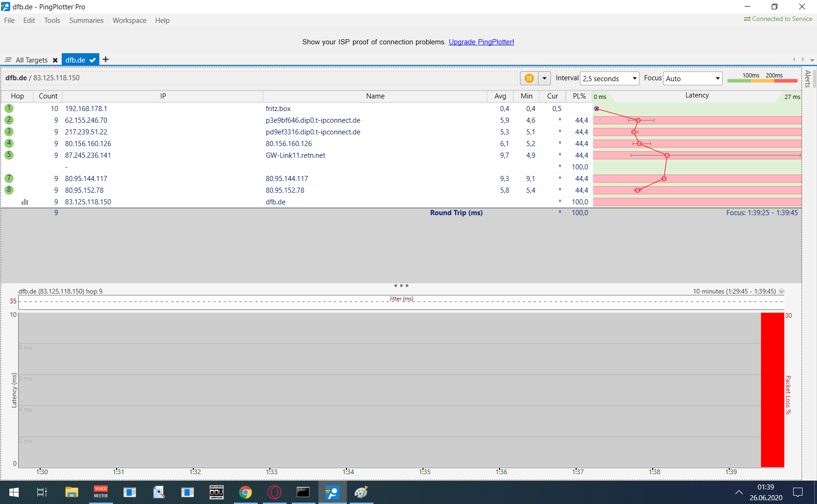Select hop 7 green circle icon
This screenshot has height=504, width=817.
[9, 178]
